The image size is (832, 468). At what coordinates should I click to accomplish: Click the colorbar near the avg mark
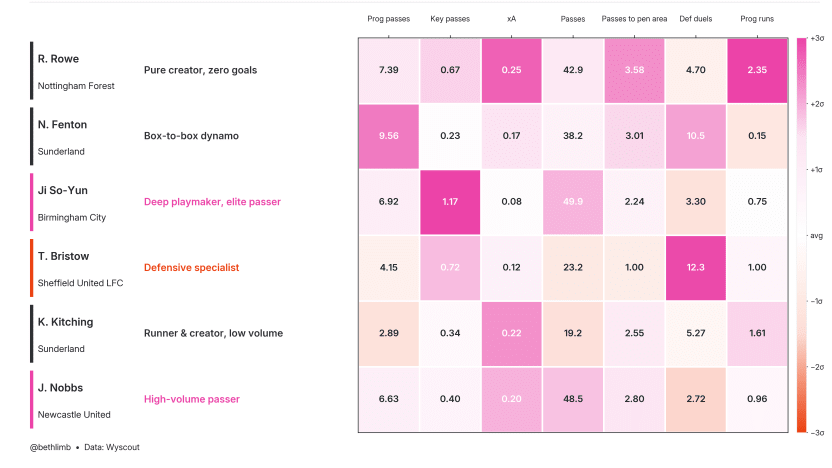coord(801,235)
